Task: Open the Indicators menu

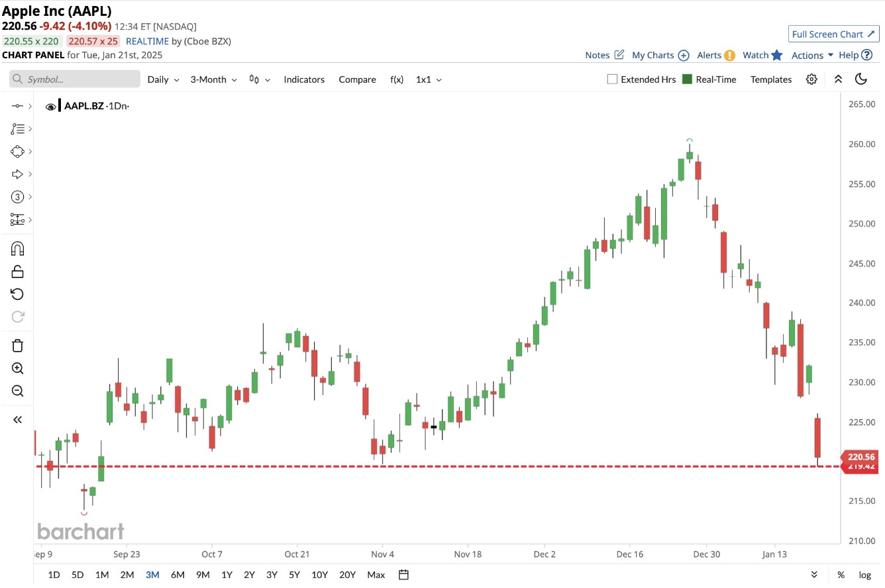Action: (304, 79)
